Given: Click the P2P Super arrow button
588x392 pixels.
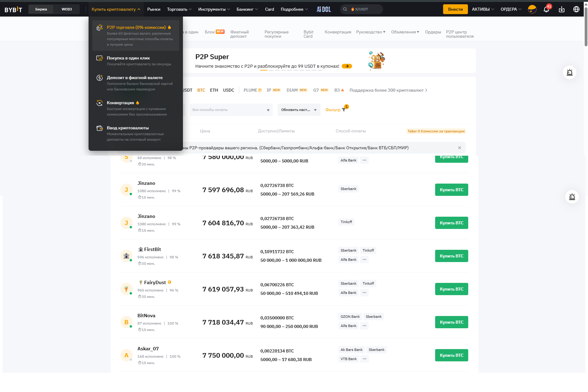Looking at the screenshot, I should 347,66.
